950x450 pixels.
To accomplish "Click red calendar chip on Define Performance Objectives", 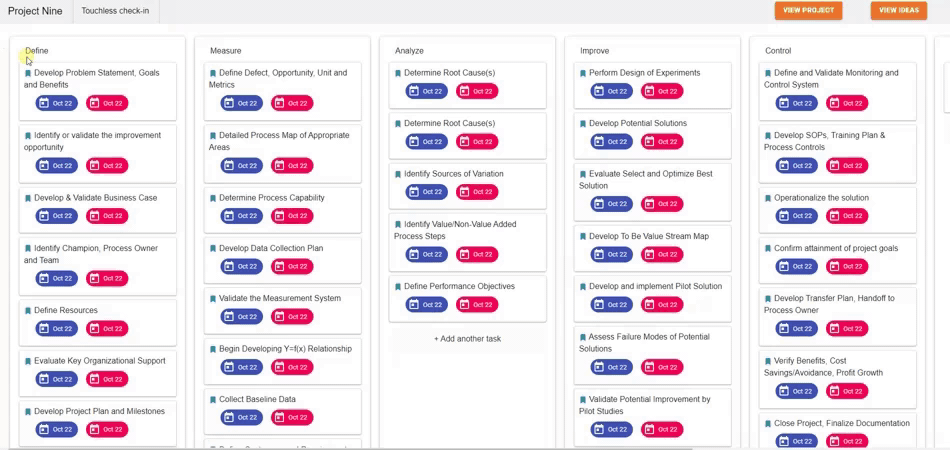I will (477, 305).
